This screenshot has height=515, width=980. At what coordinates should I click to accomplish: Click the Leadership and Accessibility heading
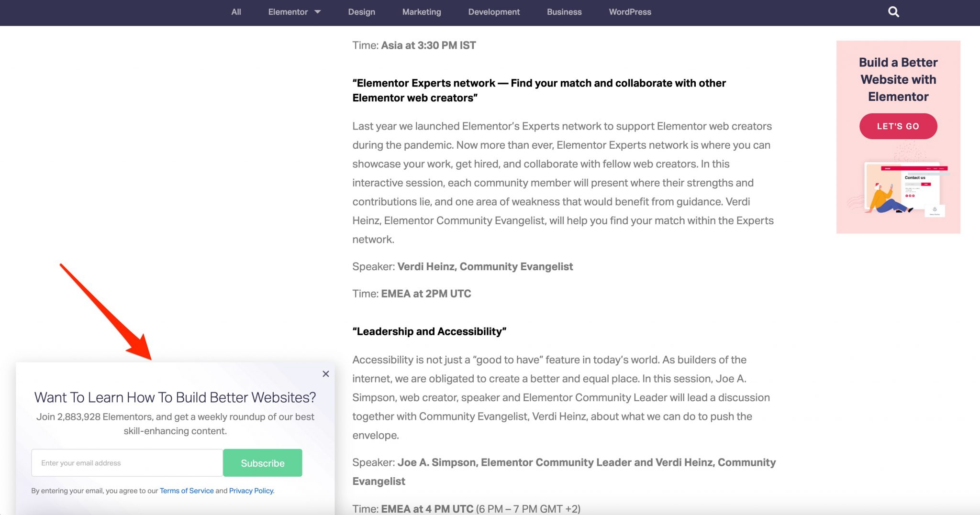click(x=429, y=331)
